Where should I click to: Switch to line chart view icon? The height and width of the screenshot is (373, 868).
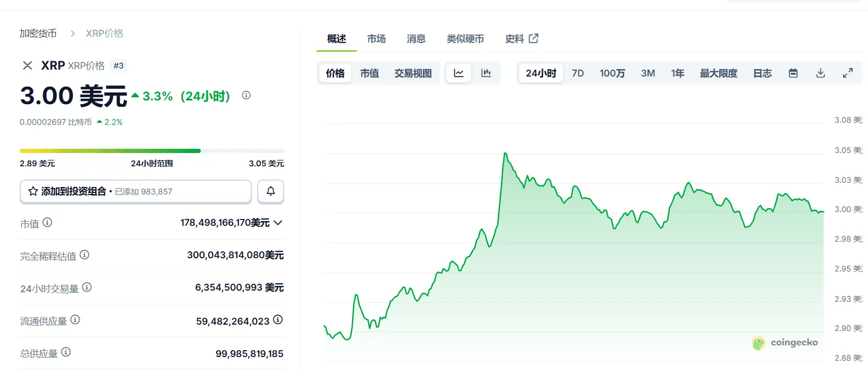pyautogui.click(x=459, y=73)
